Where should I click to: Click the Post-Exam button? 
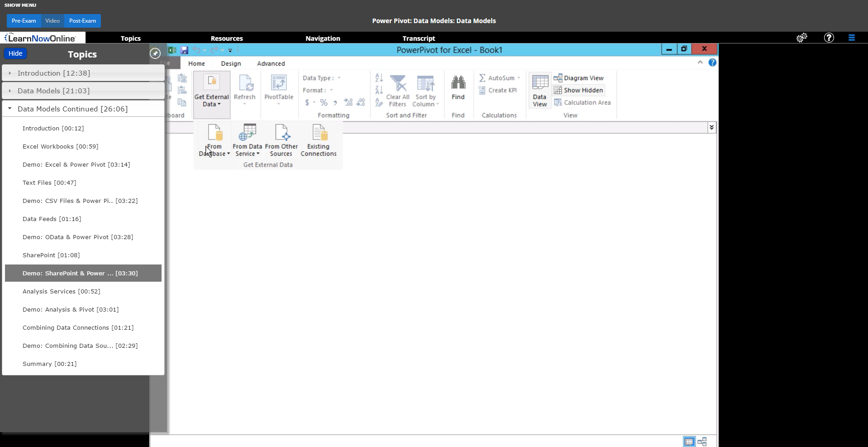pyautogui.click(x=82, y=20)
